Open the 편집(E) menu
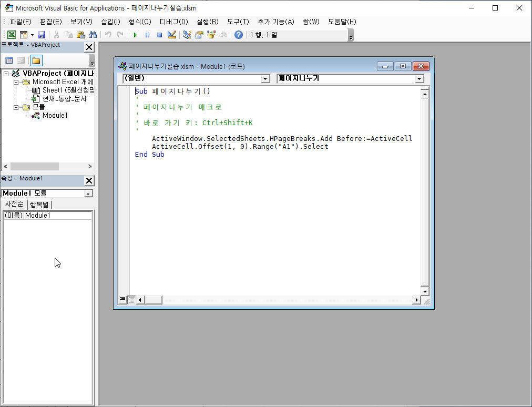This screenshot has width=532, height=407. coord(51,22)
